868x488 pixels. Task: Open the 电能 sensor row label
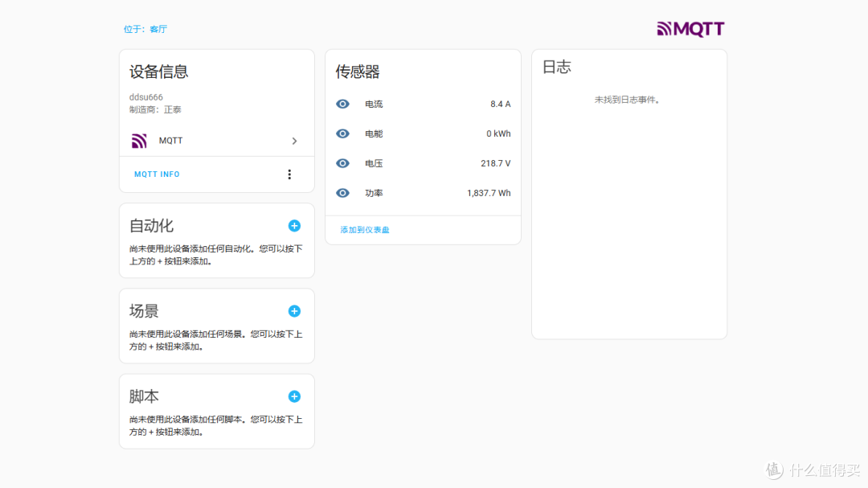[374, 133]
